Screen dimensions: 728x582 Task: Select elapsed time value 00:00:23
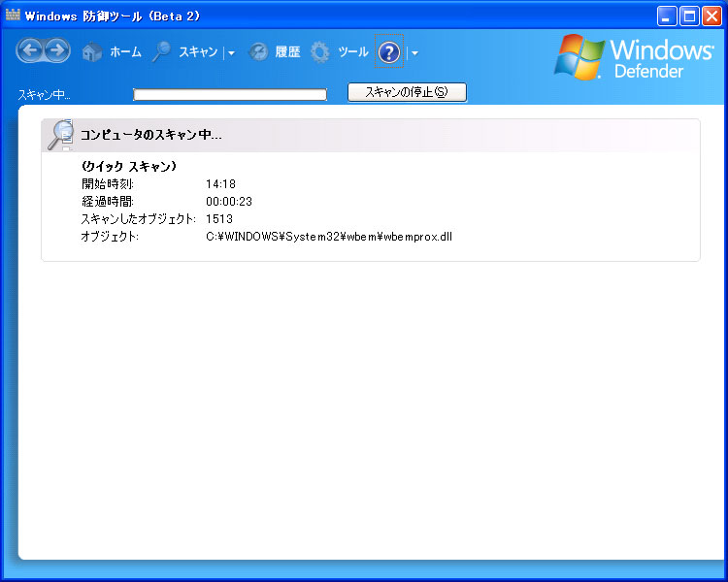pyautogui.click(x=229, y=202)
